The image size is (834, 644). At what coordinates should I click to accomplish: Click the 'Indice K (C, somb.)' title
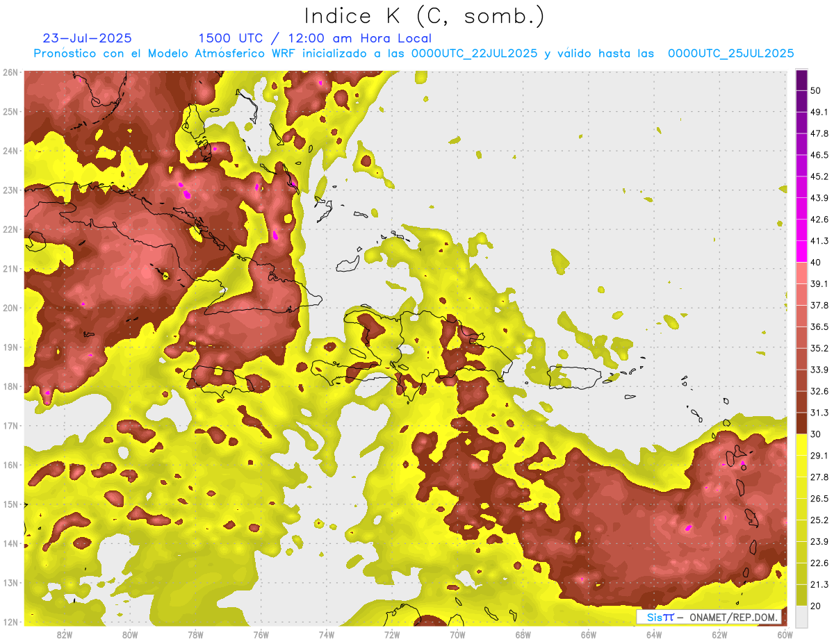[425, 17]
